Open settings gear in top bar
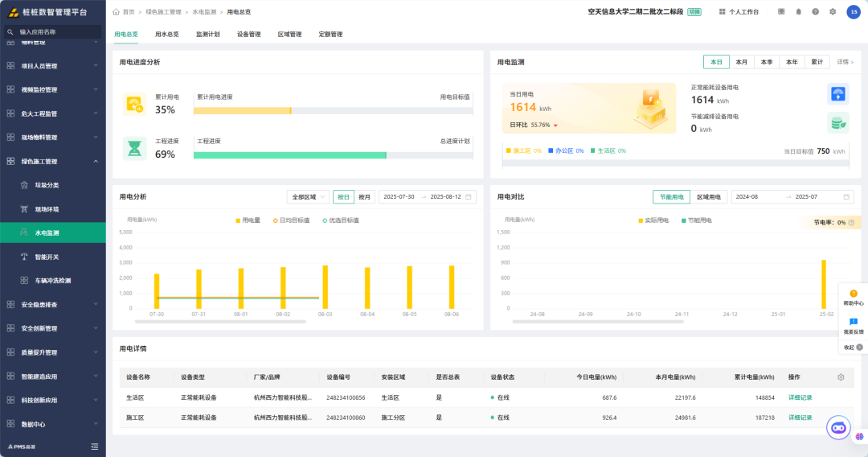The image size is (868, 457). [833, 11]
